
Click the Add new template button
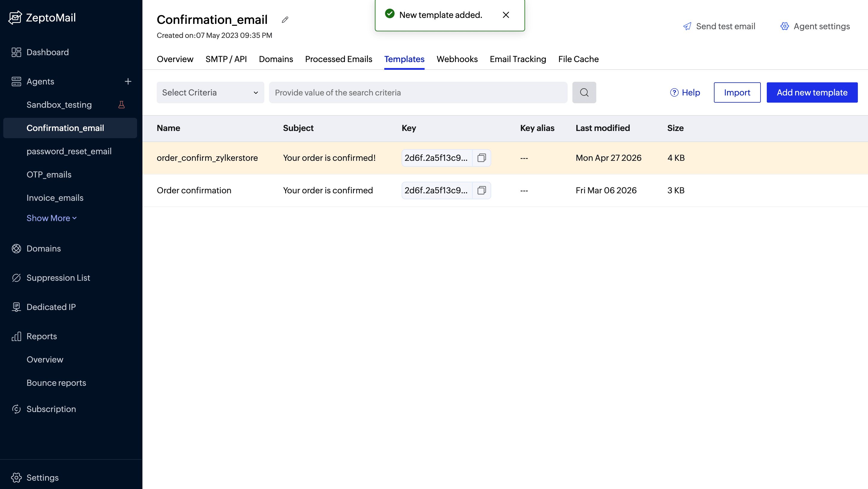[x=812, y=92]
